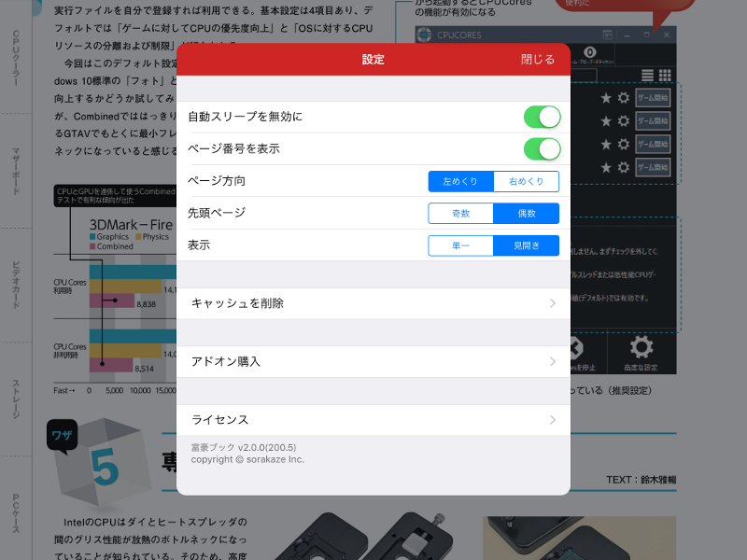Select 奇数 as the first page option
This screenshot has height=560, width=747.
(x=459, y=214)
